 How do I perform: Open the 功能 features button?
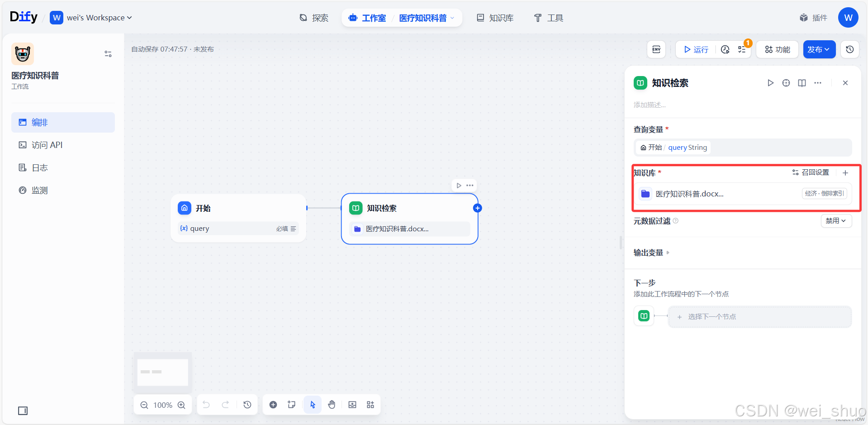(777, 49)
